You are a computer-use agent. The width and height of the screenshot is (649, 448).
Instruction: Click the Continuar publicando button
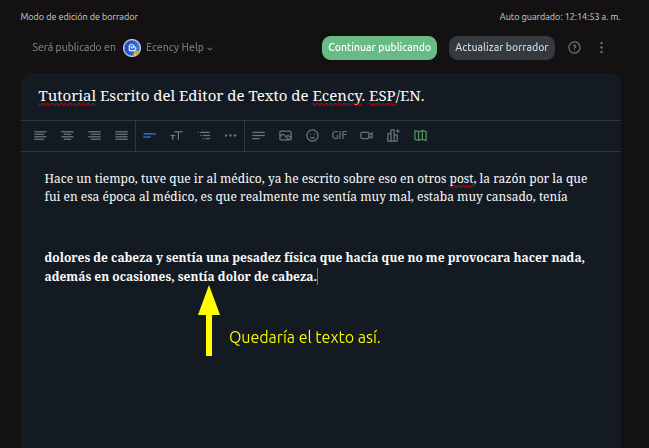[x=380, y=48]
